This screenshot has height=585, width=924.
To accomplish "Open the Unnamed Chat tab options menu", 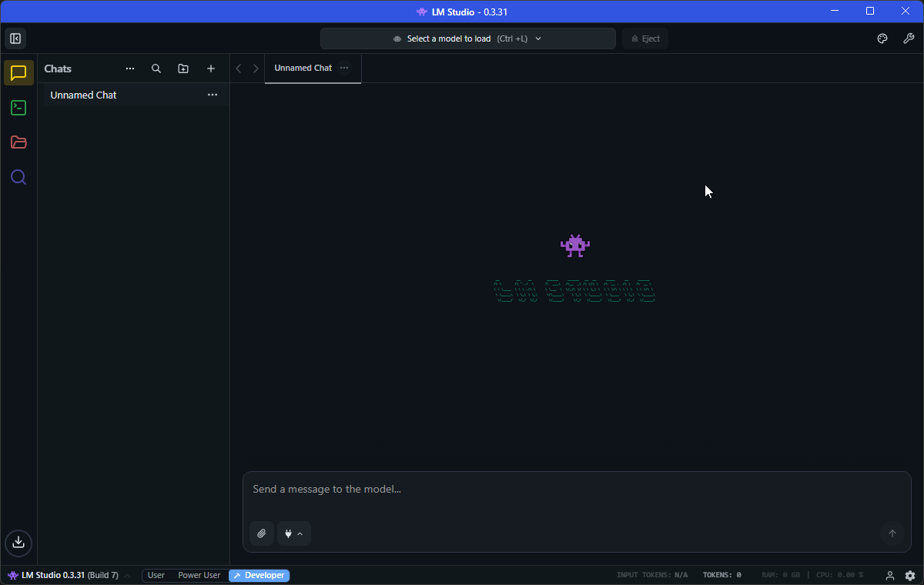I will click(x=344, y=68).
